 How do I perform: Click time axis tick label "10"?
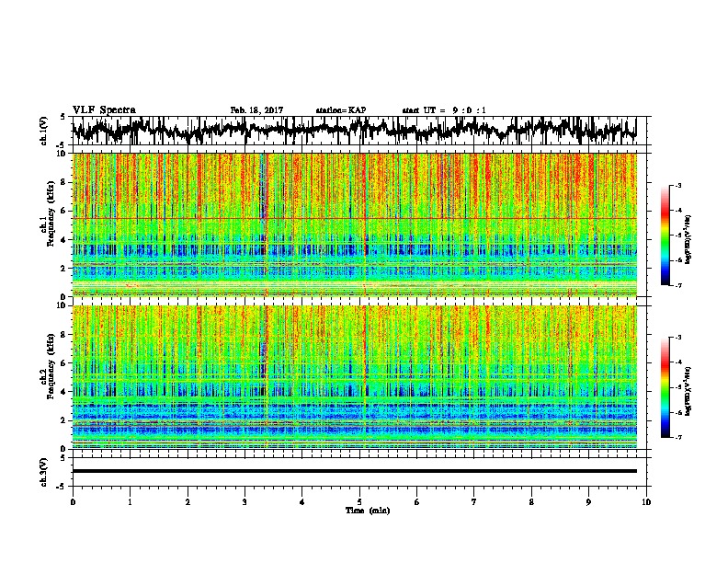pos(646,502)
